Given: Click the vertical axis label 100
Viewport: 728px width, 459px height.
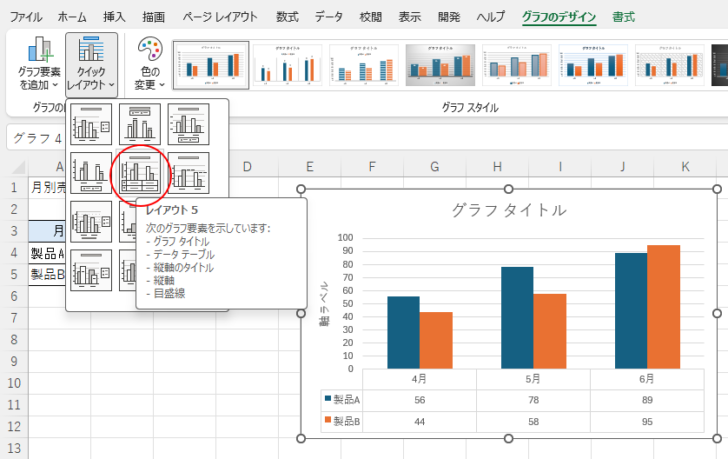Looking at the screenshot, I should click(x=345, y=238).
